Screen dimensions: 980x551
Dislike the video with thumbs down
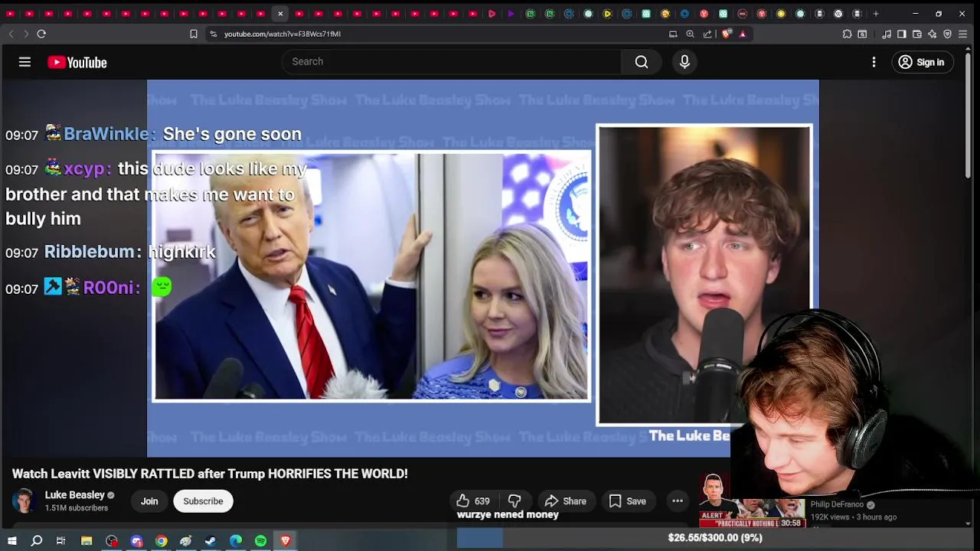[x=514, y=501]
